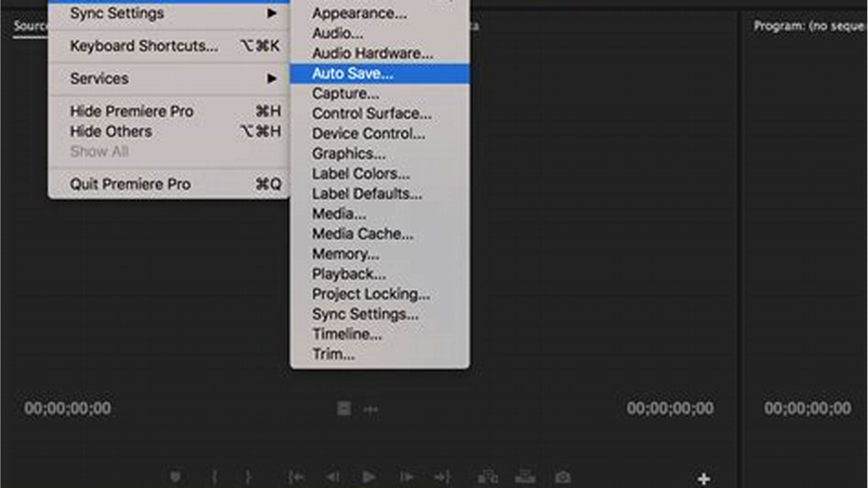Click the Mark Out bracket icon
Image resolution: width=868 pixels, height=488 pixels.
click(249, 477)
